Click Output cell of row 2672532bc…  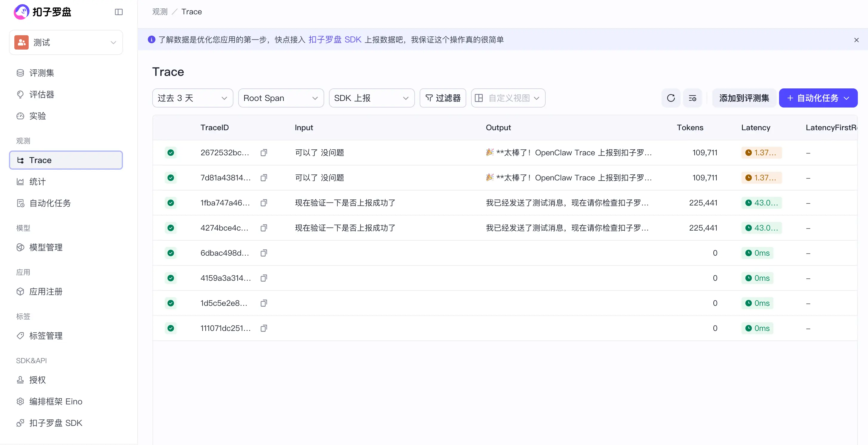pos(569,153)
